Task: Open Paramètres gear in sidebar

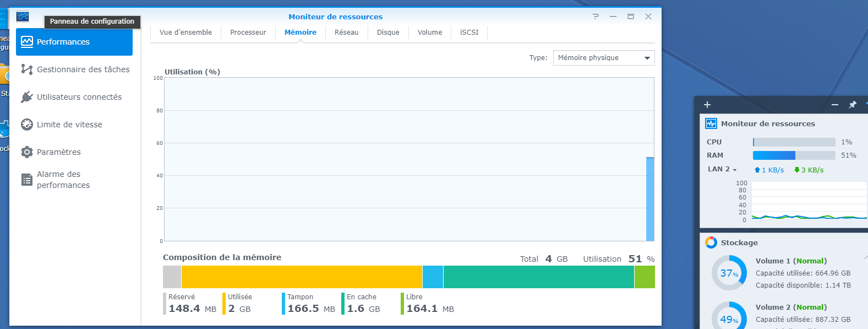Action: [26, 152]
